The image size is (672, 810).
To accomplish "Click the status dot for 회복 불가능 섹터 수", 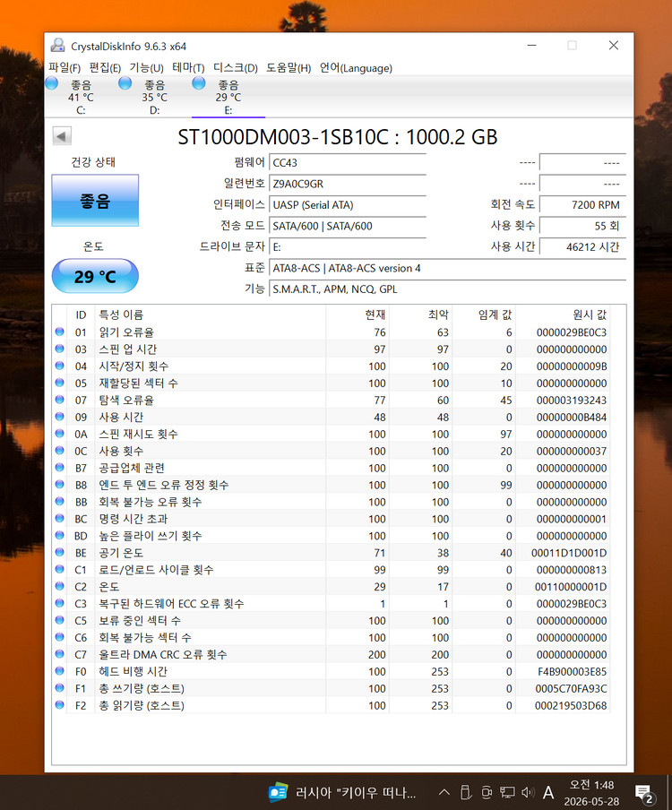I will click(x=59, y=637).
